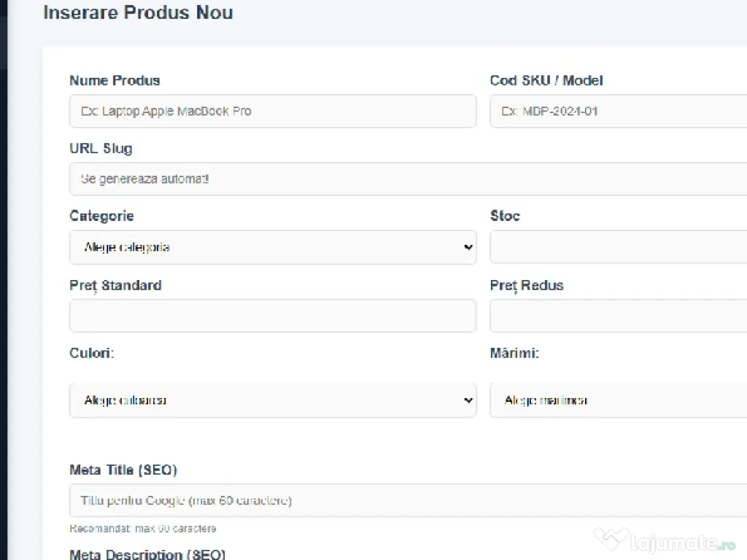This screenshot has height=560, width=747.
Task: Open the Categorie dropdown
Action: (x=273, y=247)
